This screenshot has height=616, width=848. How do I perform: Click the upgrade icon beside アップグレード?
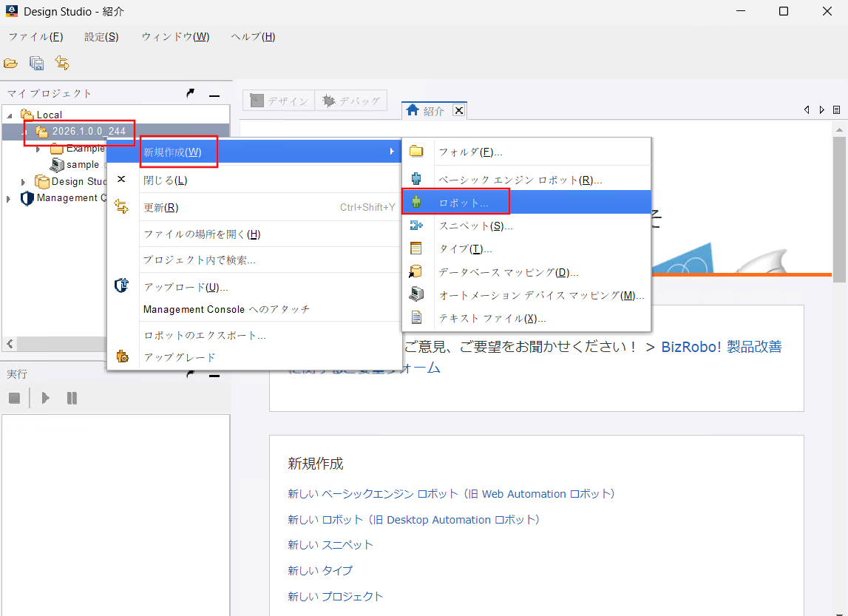[x=123, y=356]
